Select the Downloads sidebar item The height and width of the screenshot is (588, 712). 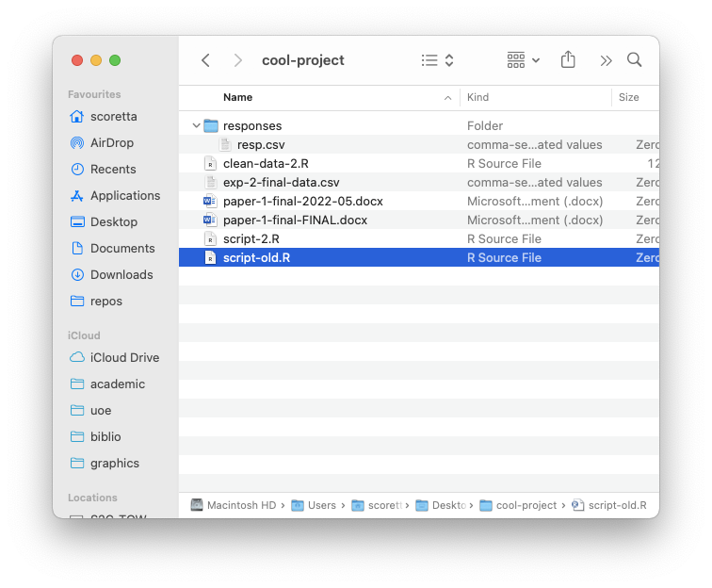pyautogui.click(x=121, y=275)
